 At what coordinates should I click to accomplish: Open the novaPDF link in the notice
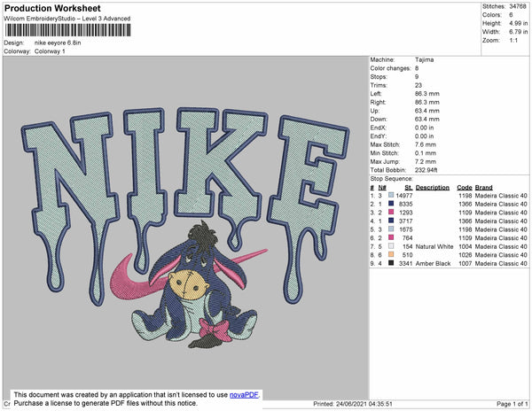244,395
